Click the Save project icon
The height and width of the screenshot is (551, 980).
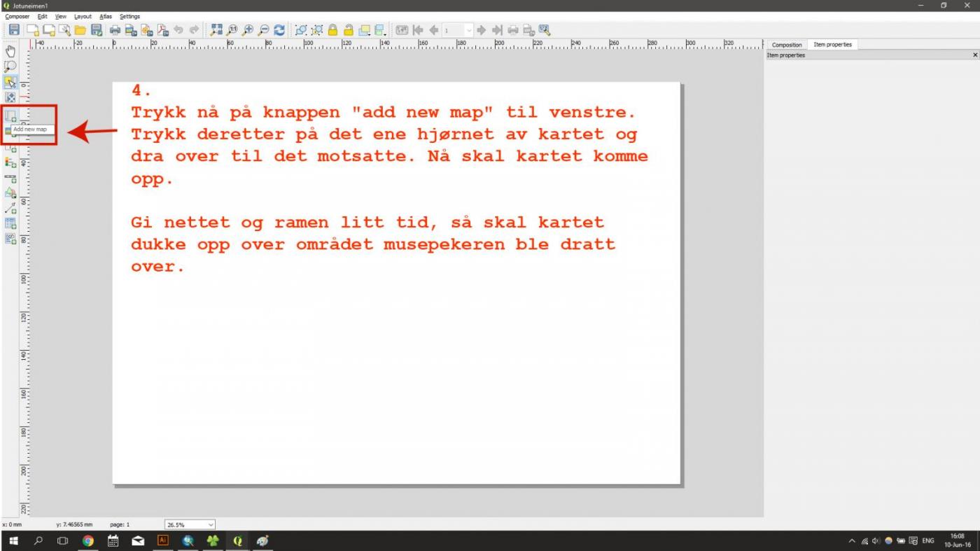click(x=14, y=30)
